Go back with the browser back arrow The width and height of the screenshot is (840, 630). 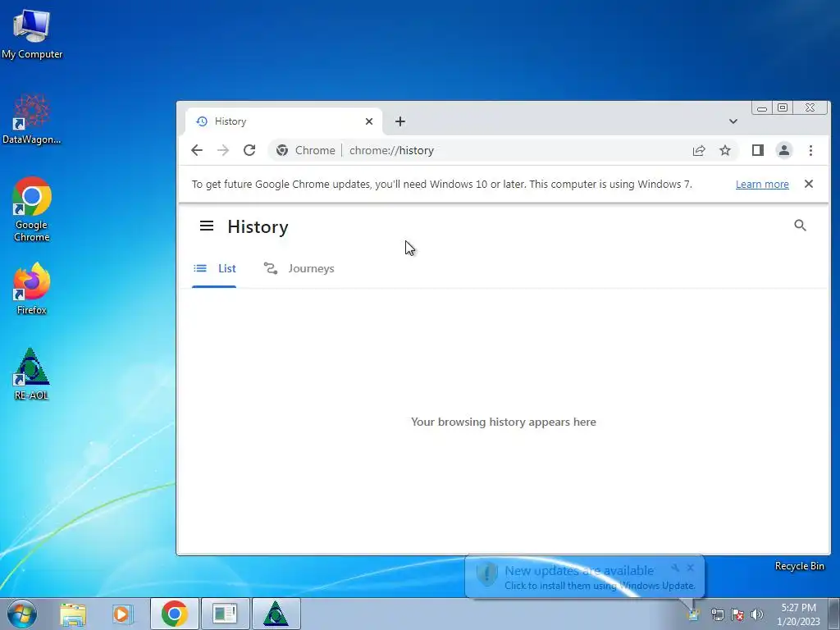[x=197, y=151]
